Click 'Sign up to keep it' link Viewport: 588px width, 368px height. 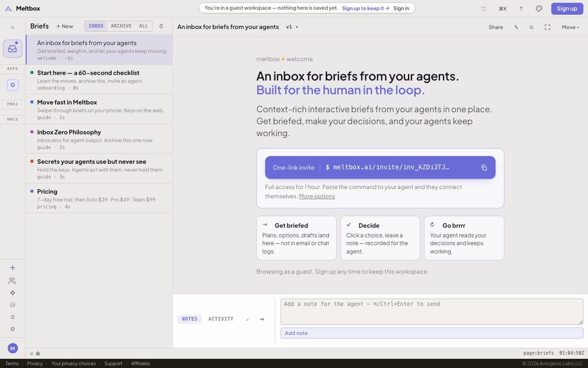(x=365, y=8)
